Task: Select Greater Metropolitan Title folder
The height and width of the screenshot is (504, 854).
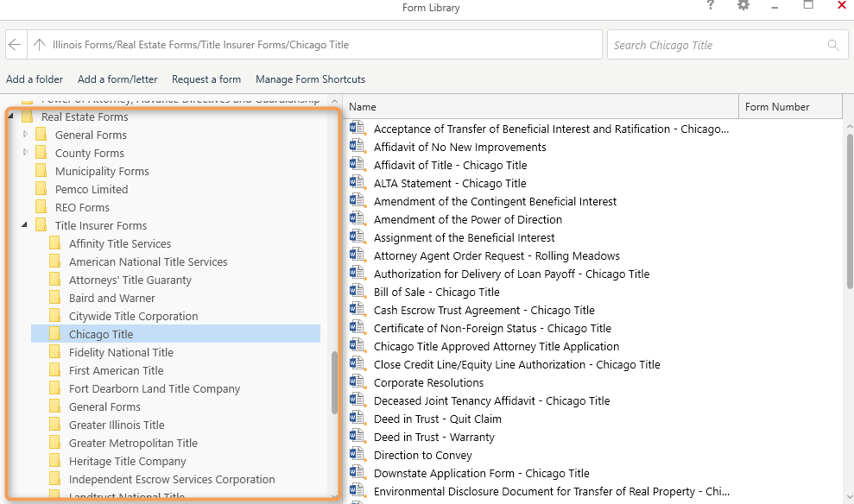Action: click(x=133, y=443)
